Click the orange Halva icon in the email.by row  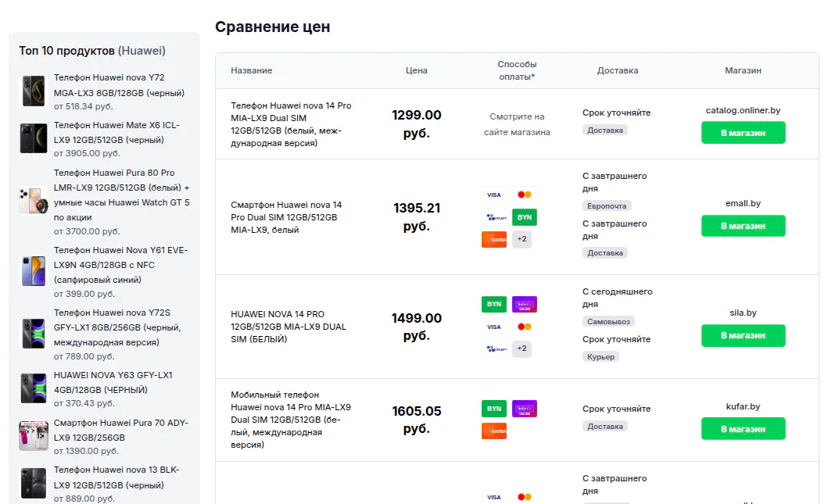493,240
